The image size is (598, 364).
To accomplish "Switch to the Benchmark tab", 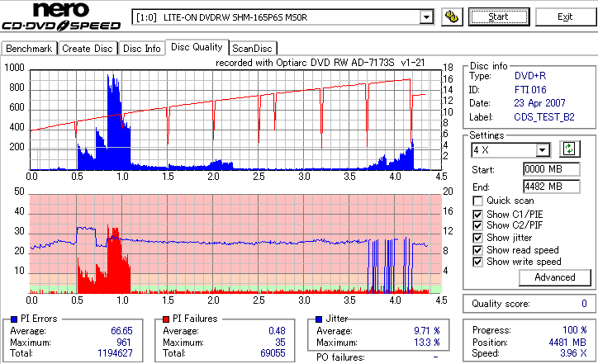I will [x=29, y=49].
